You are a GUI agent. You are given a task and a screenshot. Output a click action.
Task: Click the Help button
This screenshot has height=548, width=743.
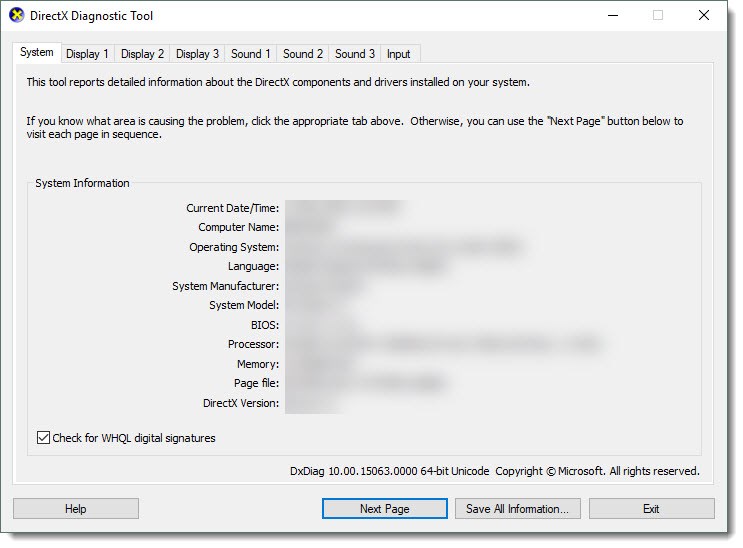click(x=76, y=509)
